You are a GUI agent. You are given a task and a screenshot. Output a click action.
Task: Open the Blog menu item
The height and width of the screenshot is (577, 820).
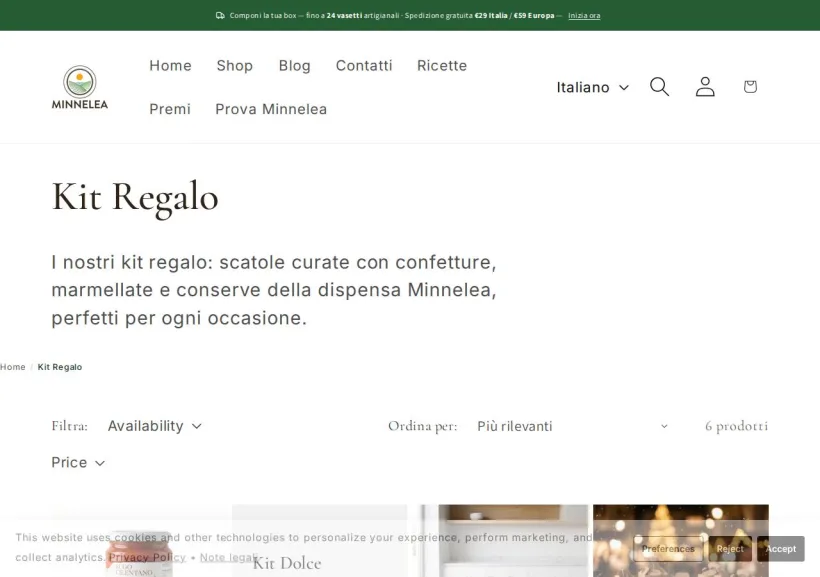point(294,65)
